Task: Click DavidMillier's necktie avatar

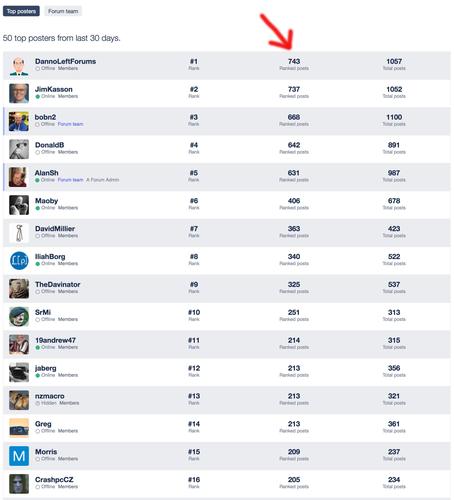Action: (19, 233)
